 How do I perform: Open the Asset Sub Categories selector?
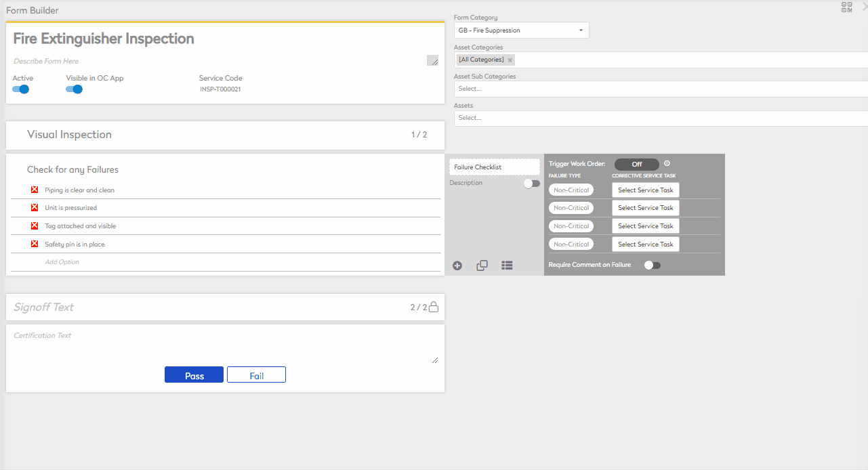[661, 89]
